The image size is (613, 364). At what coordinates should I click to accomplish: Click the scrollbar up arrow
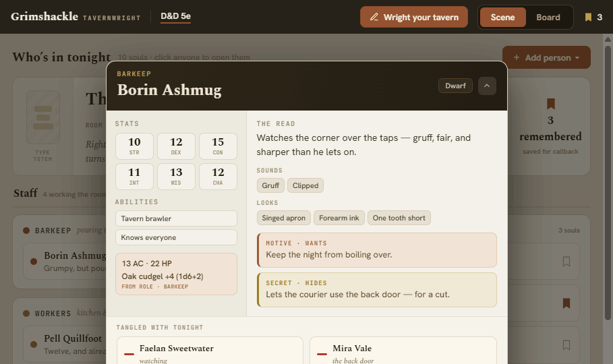(608, 39)
